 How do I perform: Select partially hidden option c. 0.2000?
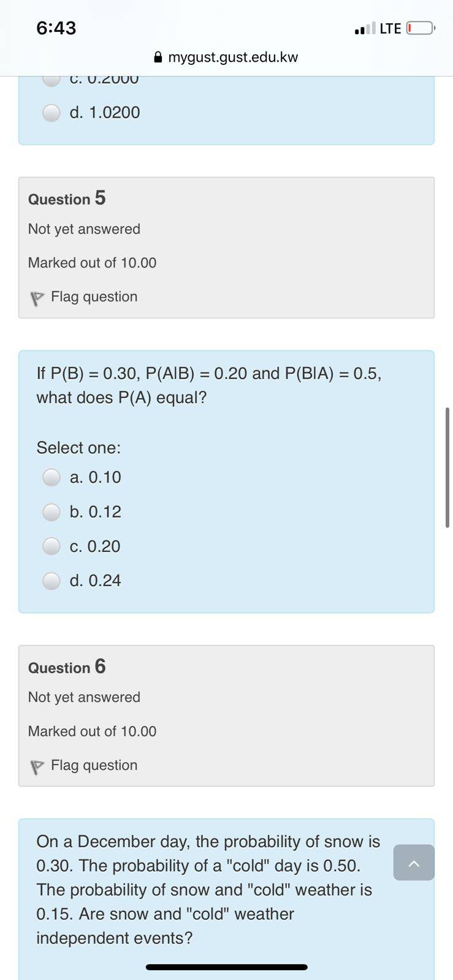pos(51,81)
